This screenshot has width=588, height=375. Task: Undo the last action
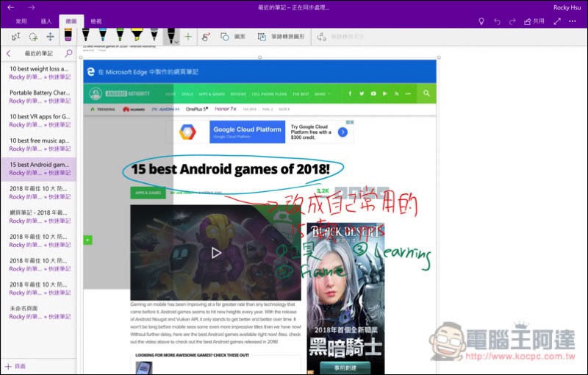coord(497,21)
